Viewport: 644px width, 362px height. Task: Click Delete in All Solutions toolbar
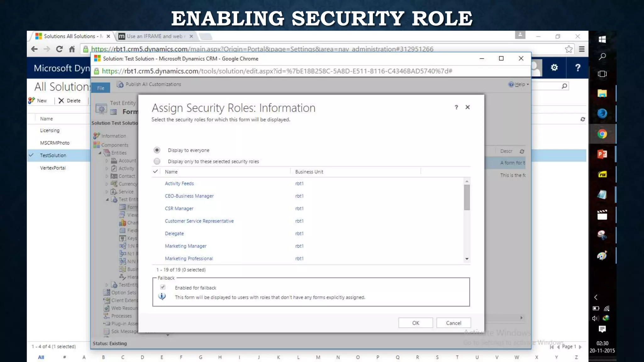point(69,101)
